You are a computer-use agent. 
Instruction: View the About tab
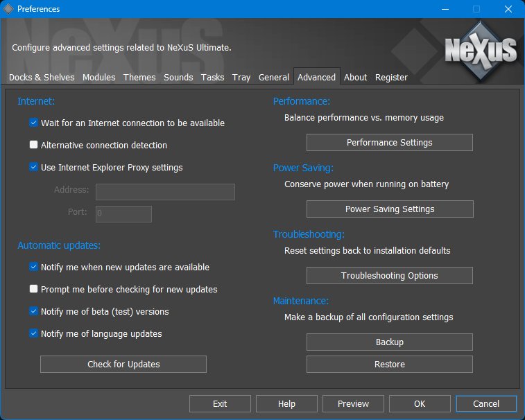click(355, 78)
